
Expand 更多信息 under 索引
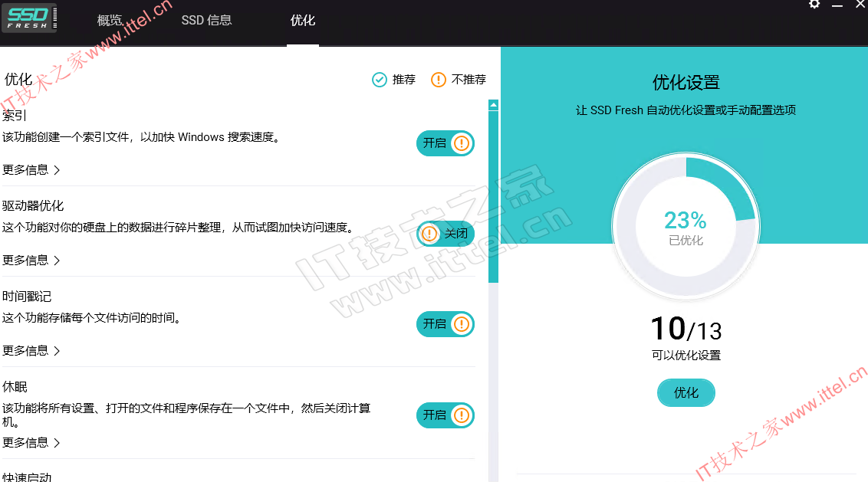tap(31, 170)
